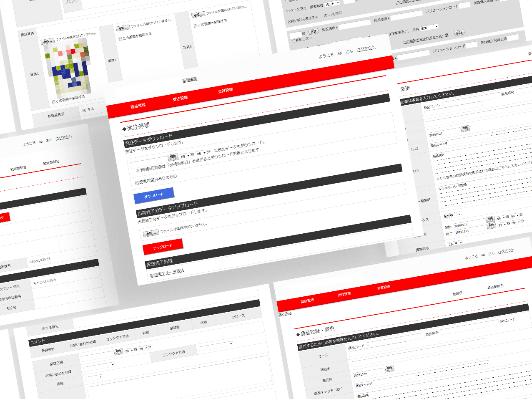Select 会員管理 menu on the 発注処理 page
This screenshot has width=532, height=399.
point(225,91)
